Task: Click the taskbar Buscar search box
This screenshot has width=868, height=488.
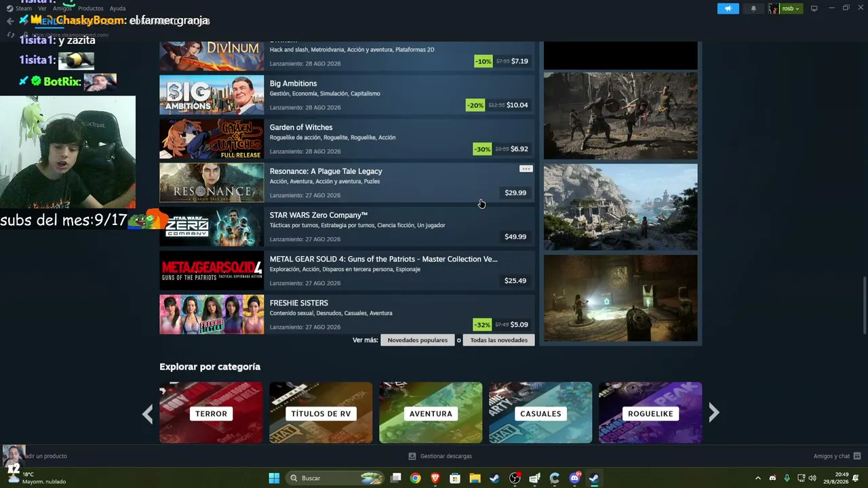Action: click(336, 478)
